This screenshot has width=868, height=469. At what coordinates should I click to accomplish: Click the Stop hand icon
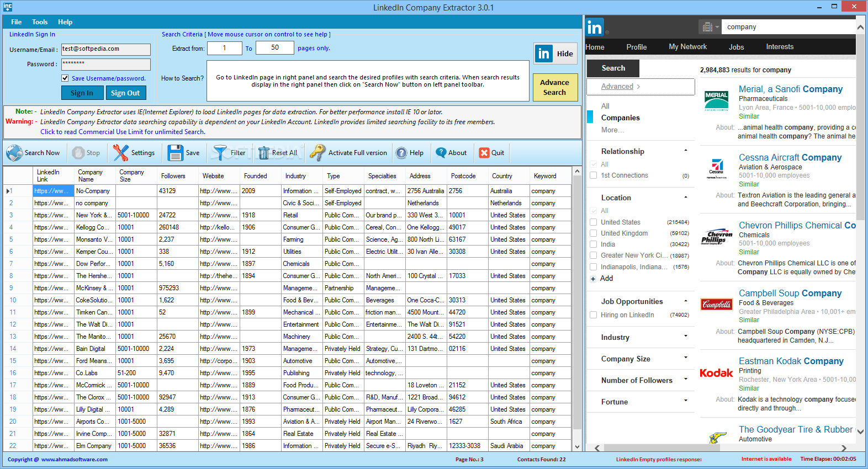click(78, 153)
